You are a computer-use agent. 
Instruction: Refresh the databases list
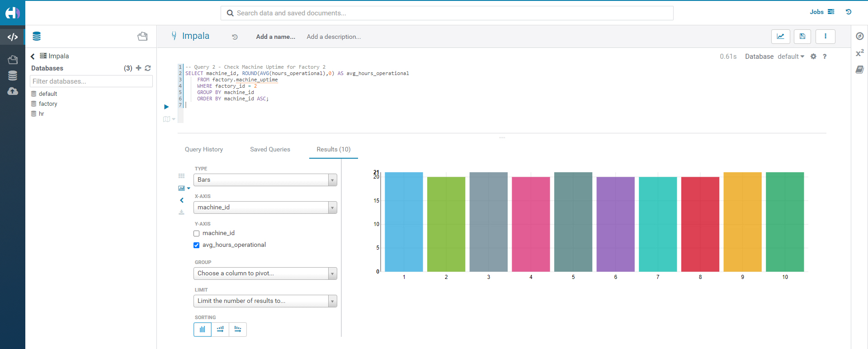point(148,68)
